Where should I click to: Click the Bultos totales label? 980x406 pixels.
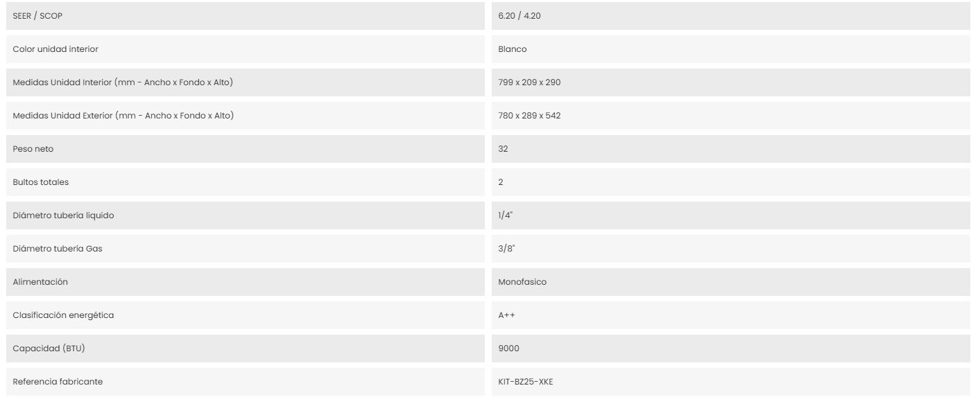41,182
